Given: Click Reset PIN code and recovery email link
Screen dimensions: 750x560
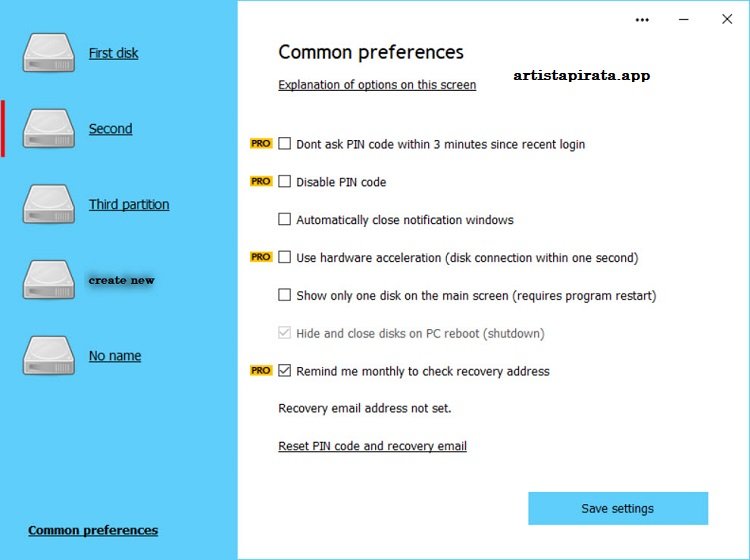Looking at the screenshot, I should coord(372,446).
